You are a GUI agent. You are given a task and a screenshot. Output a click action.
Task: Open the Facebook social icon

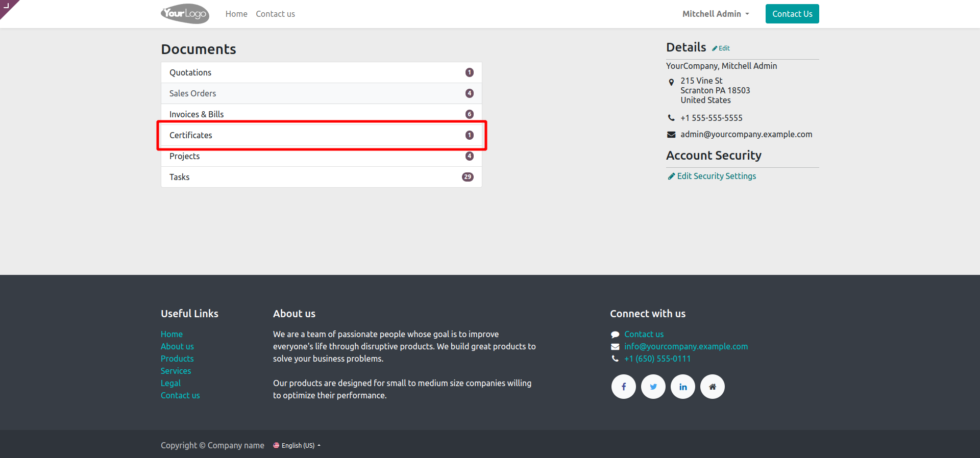pyautogui.click(x=623, y=387)
